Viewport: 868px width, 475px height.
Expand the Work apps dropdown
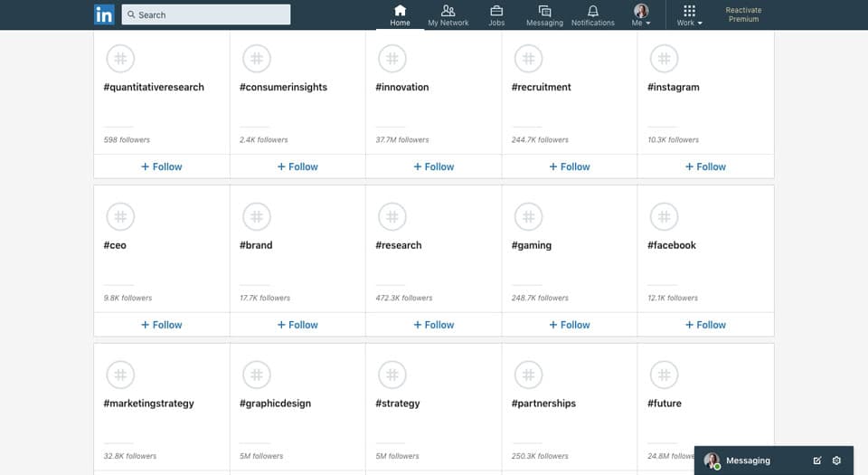689,15
